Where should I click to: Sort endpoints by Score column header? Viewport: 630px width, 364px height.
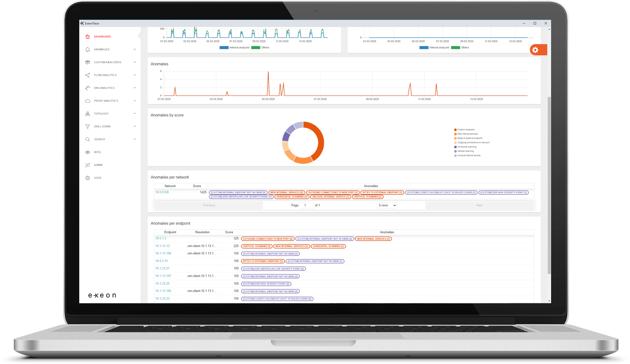click(229, 232)
